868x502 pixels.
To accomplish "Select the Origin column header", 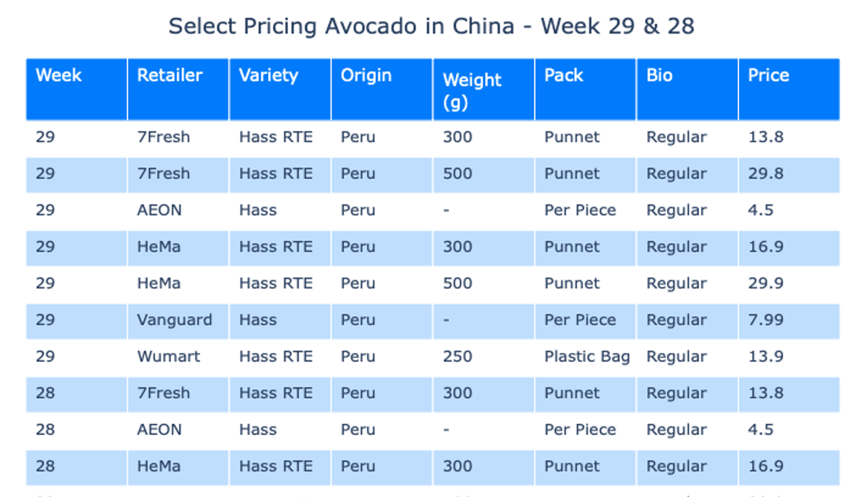I will pyautogui.click(x=382, y=90).
